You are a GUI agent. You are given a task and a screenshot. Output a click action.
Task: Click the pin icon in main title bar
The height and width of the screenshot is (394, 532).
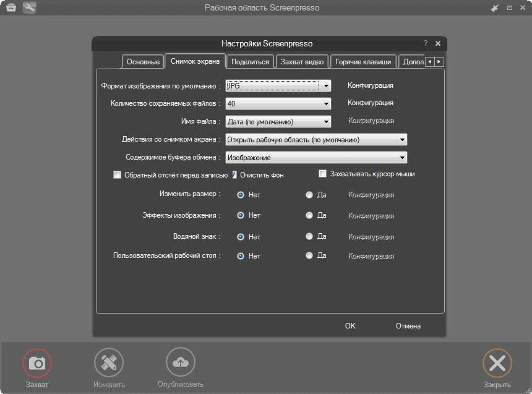(495, 8)
